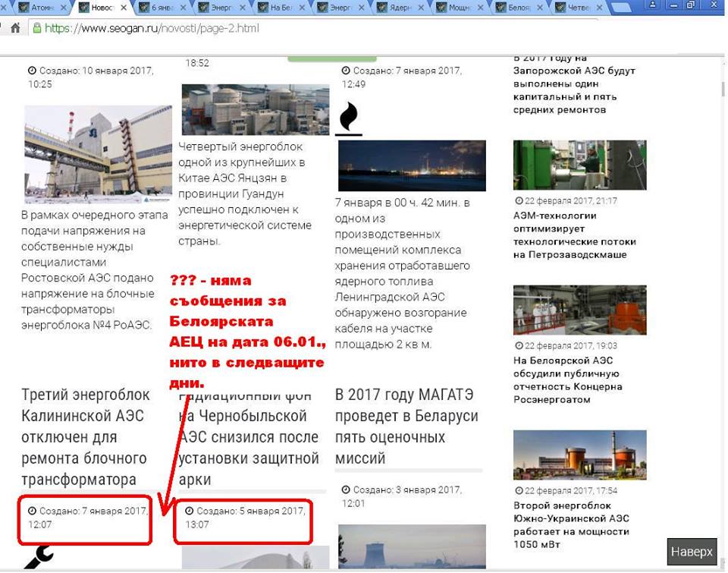Click the flame category icon
Screen dimensions: 728x573
click(x=348, y=118)
